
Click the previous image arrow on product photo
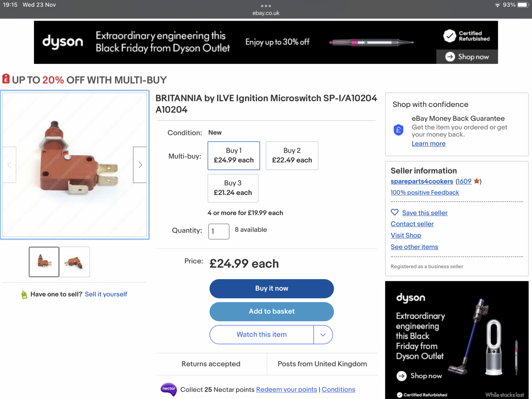coord(9,165)
